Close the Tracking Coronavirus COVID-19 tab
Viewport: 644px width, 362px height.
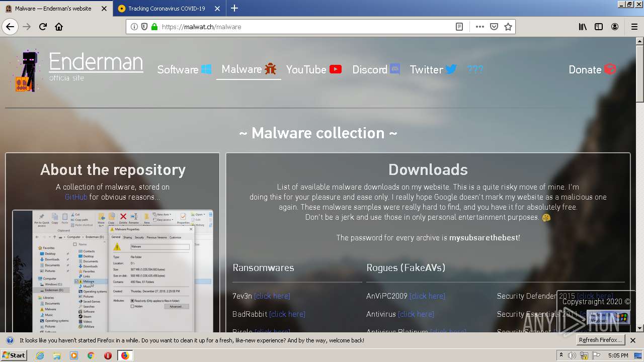pos(217,9)
